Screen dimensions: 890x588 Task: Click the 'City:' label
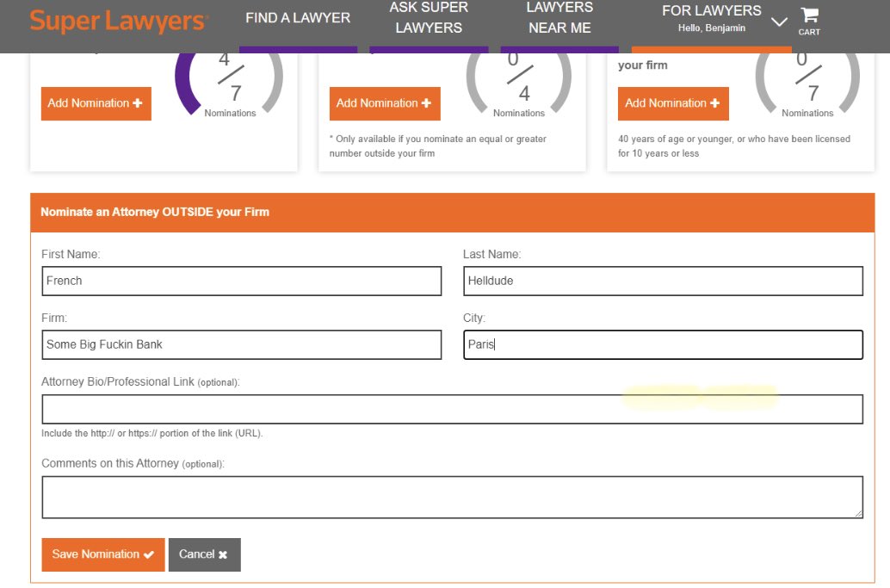point(474,318)
